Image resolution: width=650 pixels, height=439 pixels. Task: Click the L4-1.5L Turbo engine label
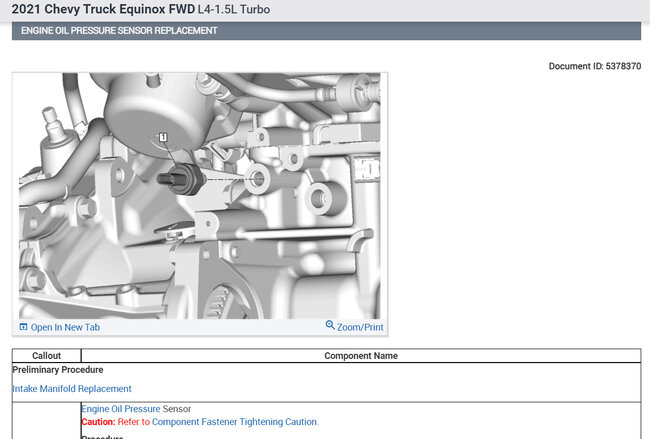pyautogui.click(x=234, y=9)
